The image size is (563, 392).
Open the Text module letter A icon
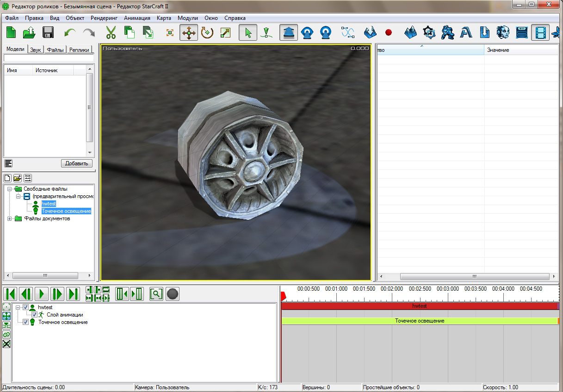click(466, 33)
